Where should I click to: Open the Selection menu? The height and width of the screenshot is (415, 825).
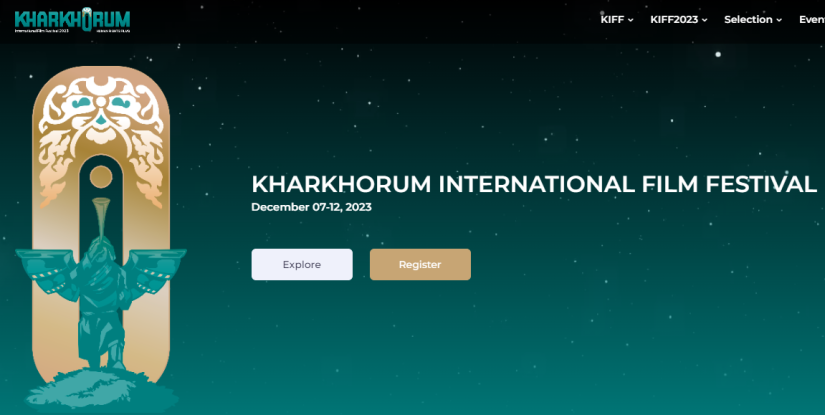click(753, 19)
